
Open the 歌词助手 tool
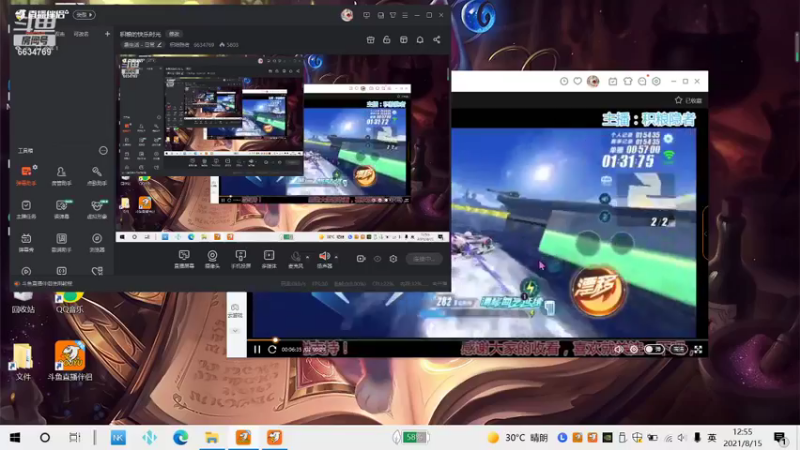pyautogui.click(x=61, y=242)
